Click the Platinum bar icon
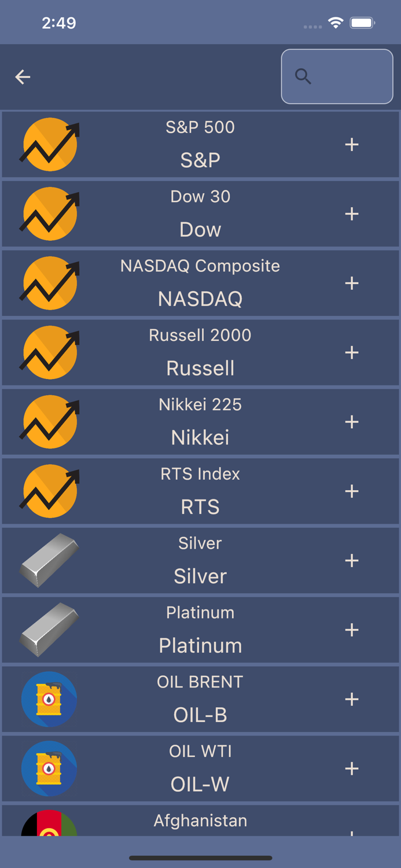 [x=49, y=630]
